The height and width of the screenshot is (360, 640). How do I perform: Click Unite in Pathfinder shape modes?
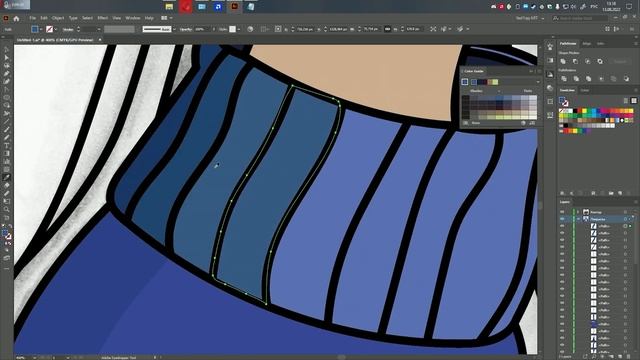pyautogui.click(x=563, y=61)
